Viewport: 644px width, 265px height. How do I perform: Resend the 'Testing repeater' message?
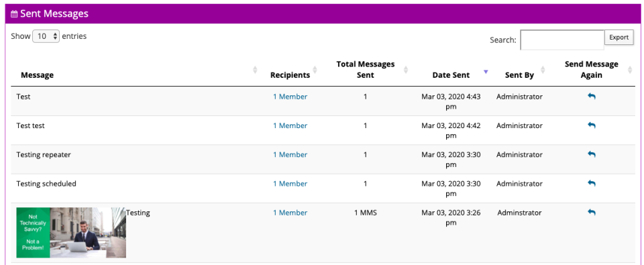pyautogui.click(x=592, y=154)
